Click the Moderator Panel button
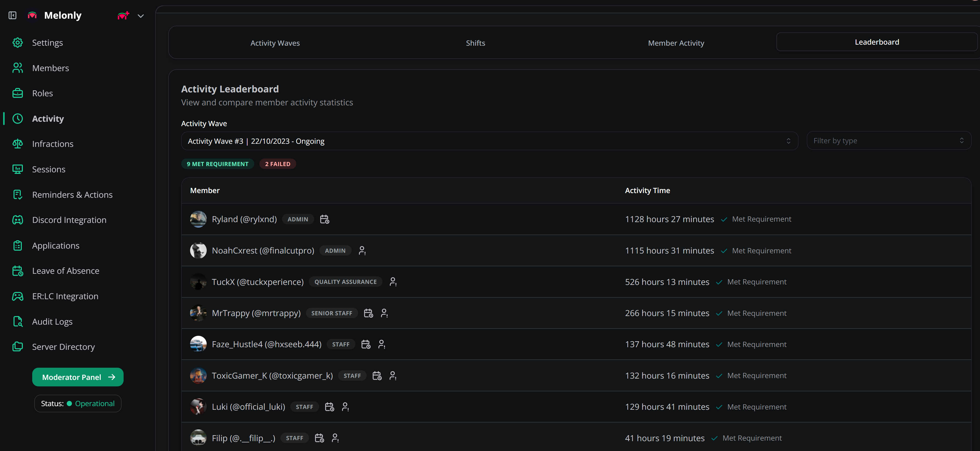This screenshot has width=980, height=451. pyautogui.click(x=78, y=377)
